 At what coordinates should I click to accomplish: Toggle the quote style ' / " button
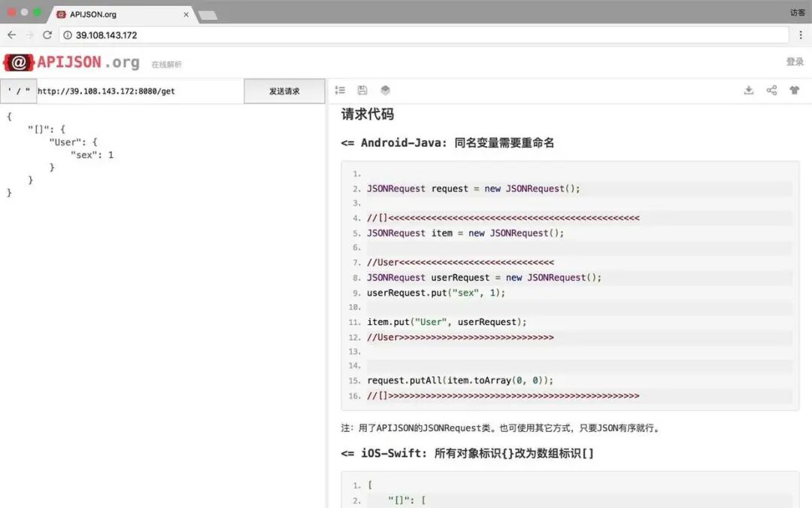19,91
